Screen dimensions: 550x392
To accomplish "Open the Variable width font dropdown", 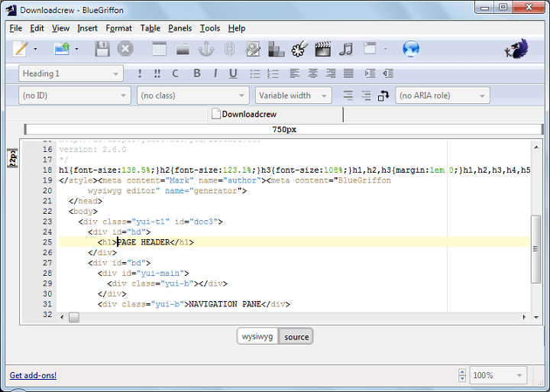I will 293,96.
